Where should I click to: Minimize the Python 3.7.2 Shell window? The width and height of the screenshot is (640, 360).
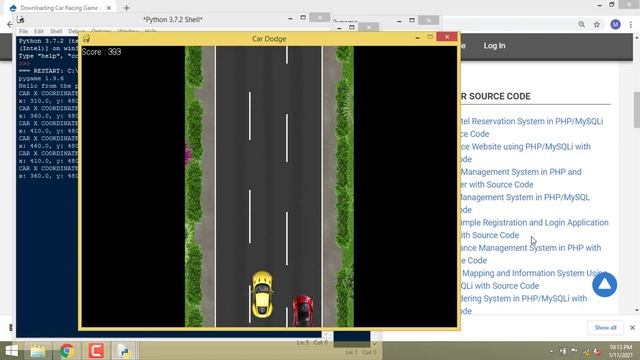tap(290, 18)
